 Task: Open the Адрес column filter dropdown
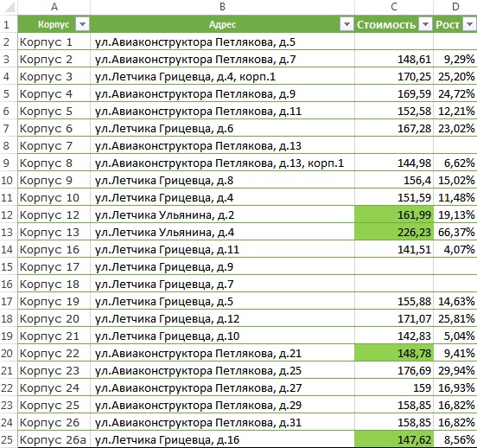pos(347,24)
